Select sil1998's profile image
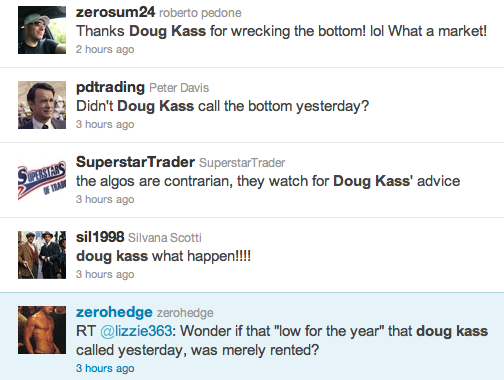The image size is (504, 380). coord(42,255)
